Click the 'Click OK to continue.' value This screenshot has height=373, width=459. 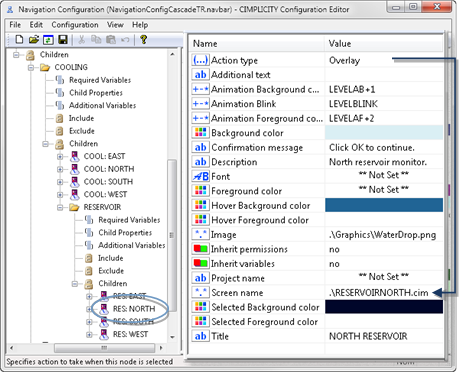(372, 147)
